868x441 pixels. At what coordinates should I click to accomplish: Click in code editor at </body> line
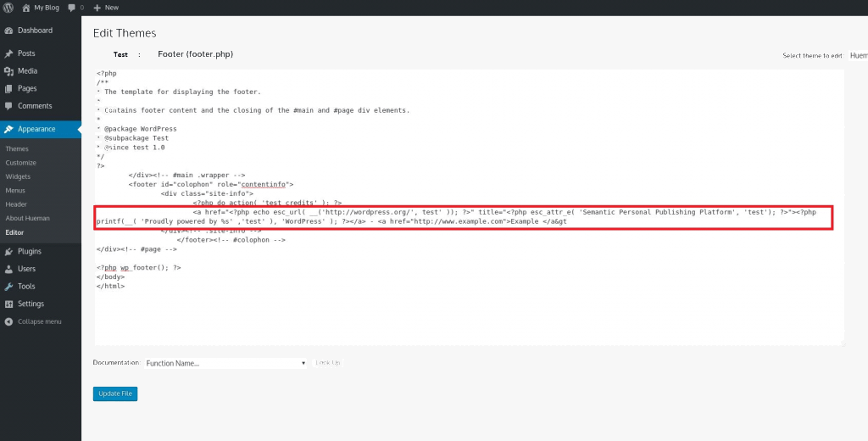[111, 277]
